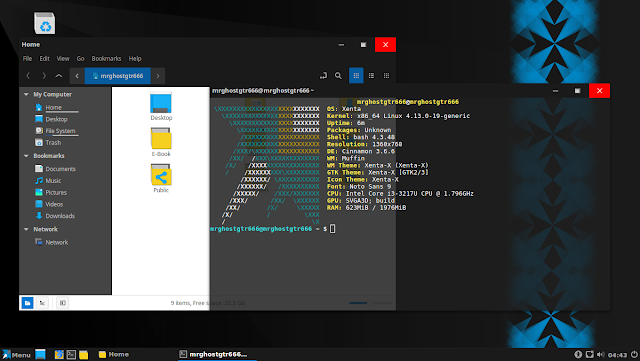Collapse the Bookmarks section
Screen dimensions: 640x361
[x=26, y=156]
